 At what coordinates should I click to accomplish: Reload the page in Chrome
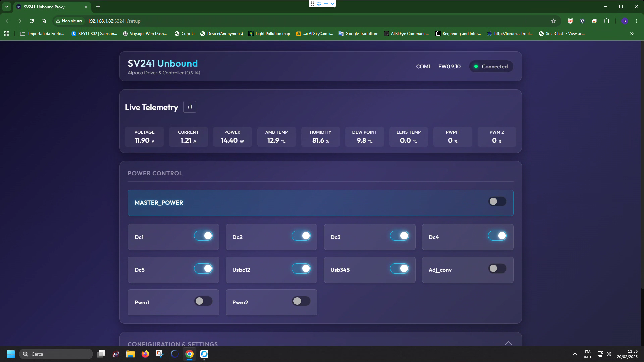click(32, 21)
